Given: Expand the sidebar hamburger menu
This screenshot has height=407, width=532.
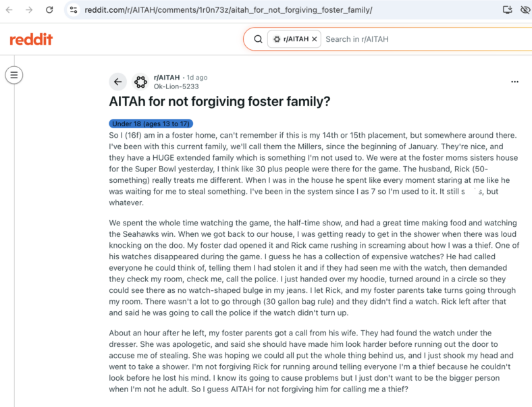Looking at the screenshot, I should tap(14, 75).
